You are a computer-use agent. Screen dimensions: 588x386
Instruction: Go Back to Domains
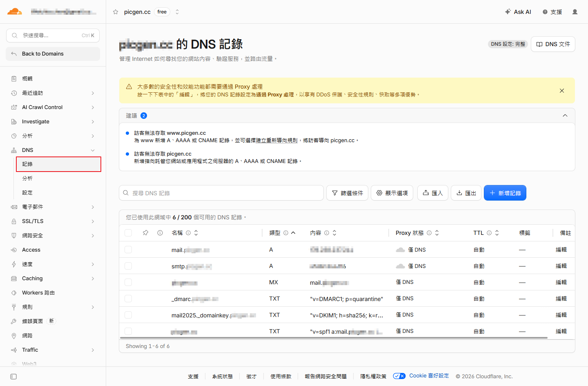coord(53,54)
